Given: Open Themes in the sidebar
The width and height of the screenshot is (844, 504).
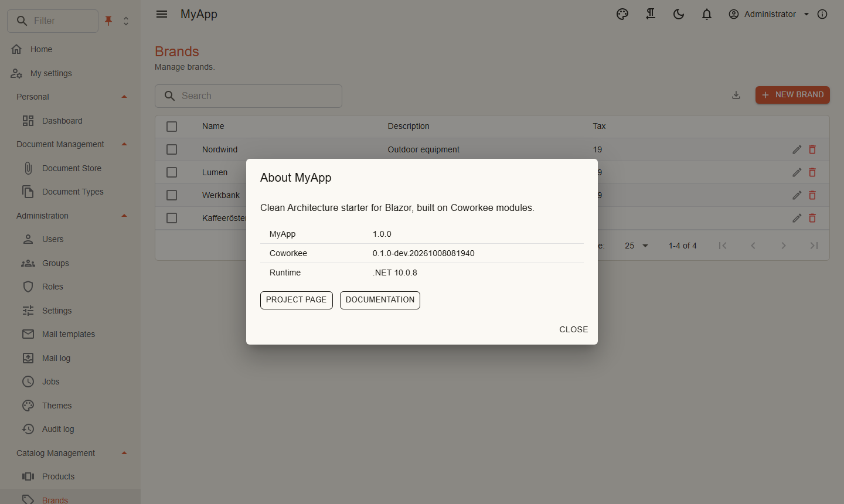Looking at the screenshot, I should [70, 406].
